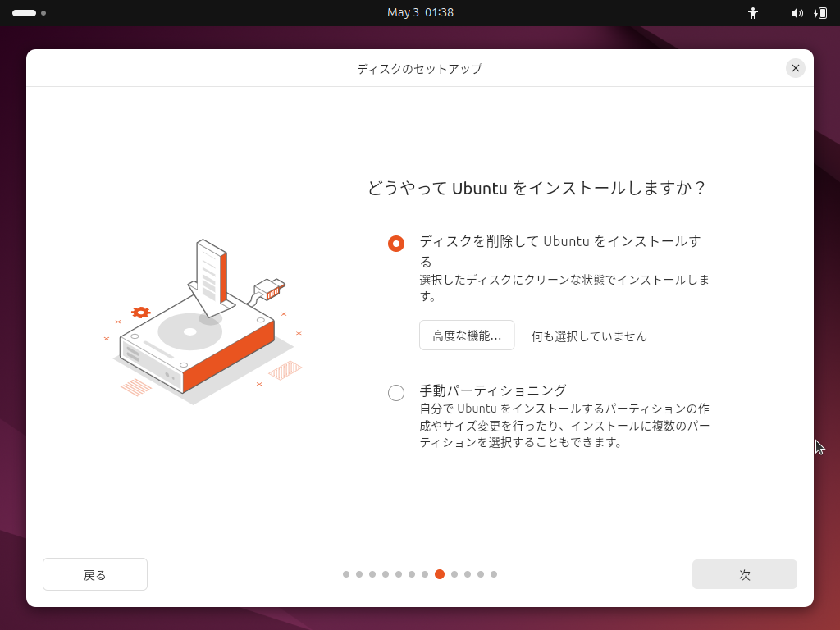Click the 手動パーティショニング option label
The height and width of the screenshot is (630, 840).
tap(493, 390)
